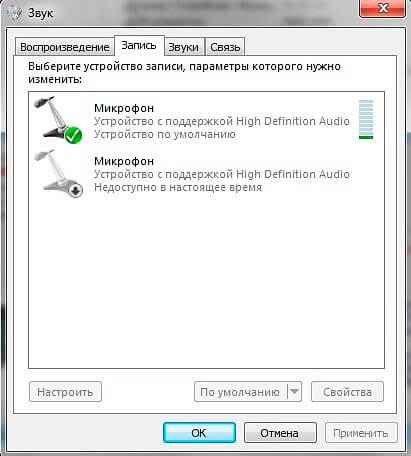Click the Применить button
The height and width of the screenshot is (456, 411).
(x=361, y=433)
